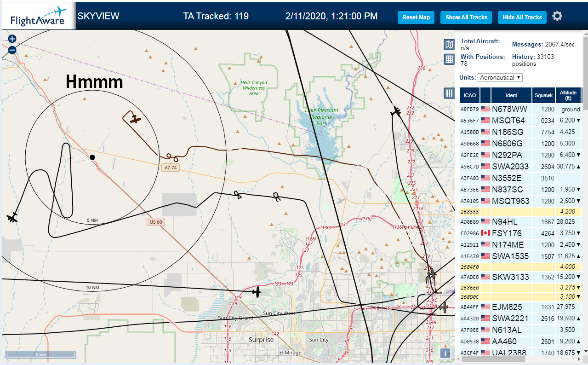Select the N174ME aircraft row
This screenshot has height=365, width=588.
521,244
